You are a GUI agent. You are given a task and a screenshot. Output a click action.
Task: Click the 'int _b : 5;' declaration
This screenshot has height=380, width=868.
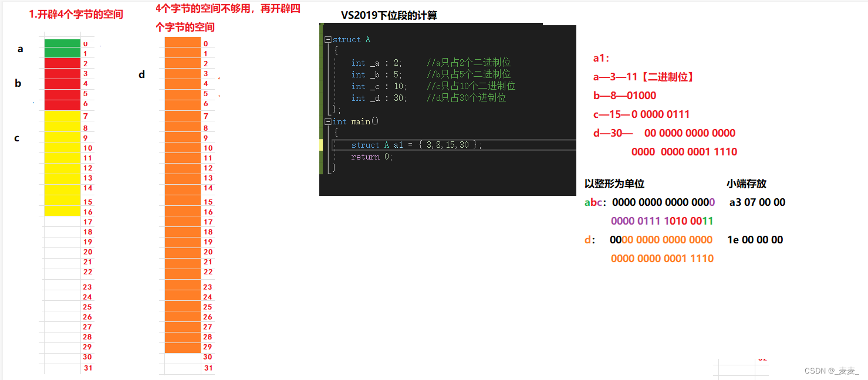pyautogui.click(x=376, y=75)
